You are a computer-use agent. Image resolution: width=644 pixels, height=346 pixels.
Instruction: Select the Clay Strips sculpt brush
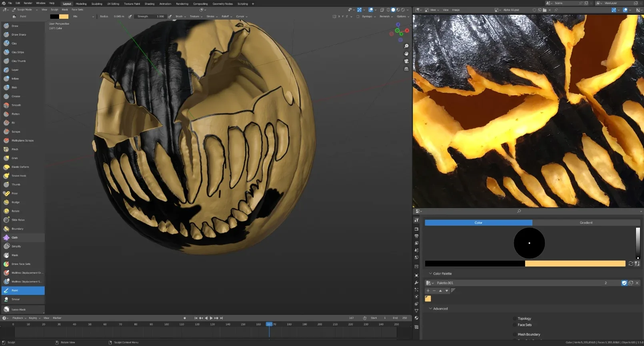(x=18, y=52)
